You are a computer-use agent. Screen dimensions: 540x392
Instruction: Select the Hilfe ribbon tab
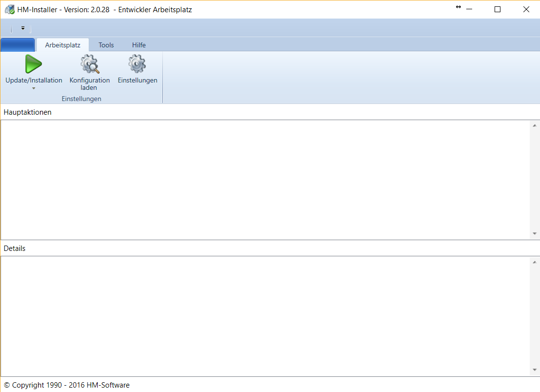coord(139,45)
